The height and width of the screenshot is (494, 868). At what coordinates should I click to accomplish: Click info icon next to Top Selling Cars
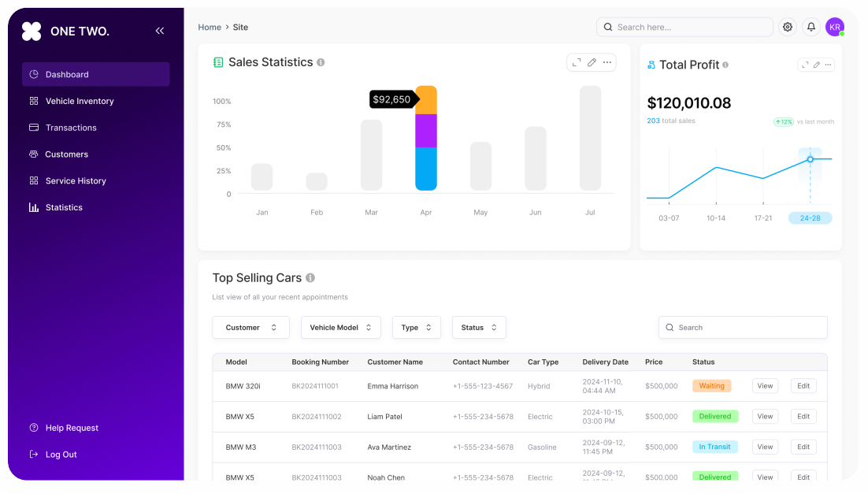(310, 278)
